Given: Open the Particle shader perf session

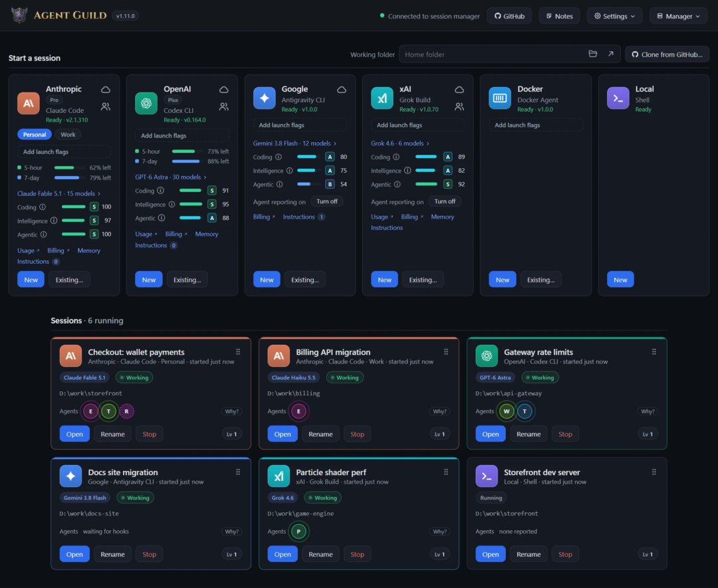Looking at the screenshot, I should click(283, 554).
